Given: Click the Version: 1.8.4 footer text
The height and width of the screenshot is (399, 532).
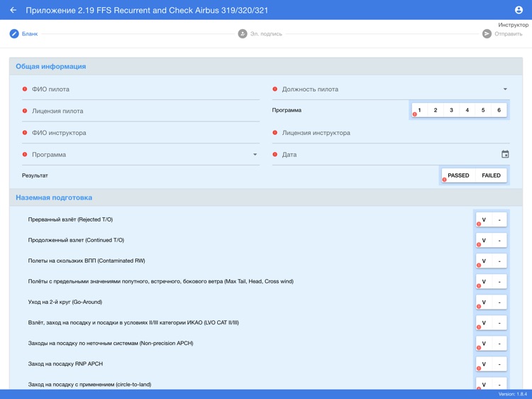Looking at the screenshot, I should pos(513,394).
